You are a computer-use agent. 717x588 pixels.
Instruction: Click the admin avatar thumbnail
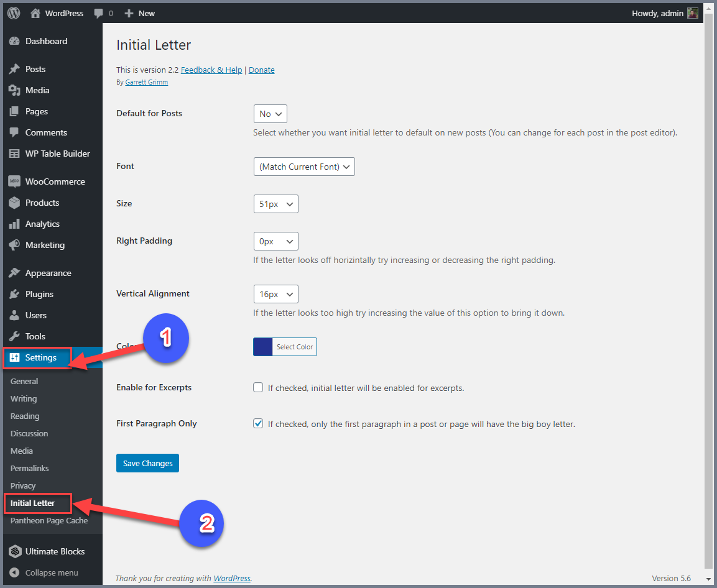click(692, 13)
